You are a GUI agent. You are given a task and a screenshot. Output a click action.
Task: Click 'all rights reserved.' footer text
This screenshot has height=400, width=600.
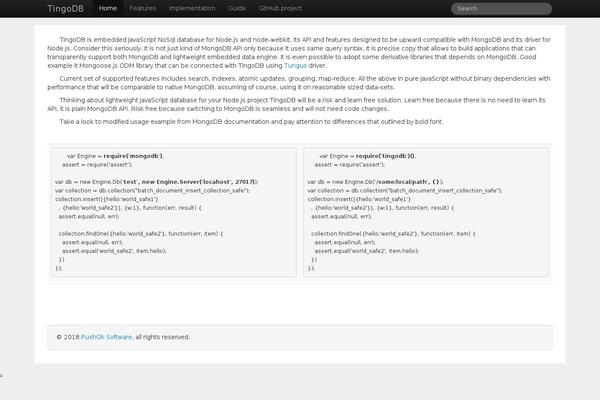pyautogui.click(x=162, y=337)
